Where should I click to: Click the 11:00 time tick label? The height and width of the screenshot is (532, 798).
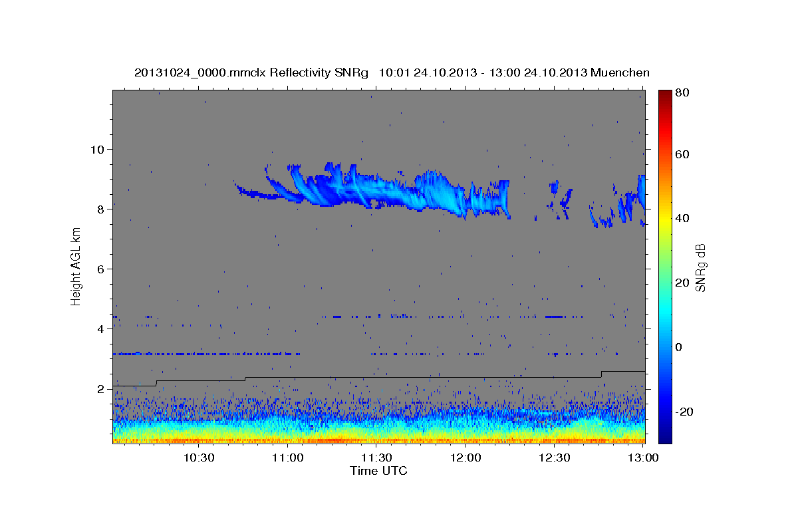tap(288, 458)
